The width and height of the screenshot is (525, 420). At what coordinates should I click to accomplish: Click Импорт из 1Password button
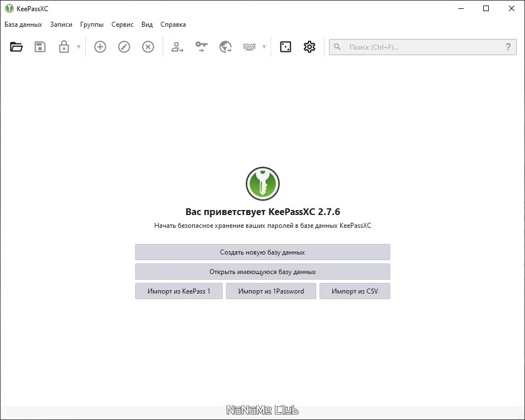[x=271, y=291]
